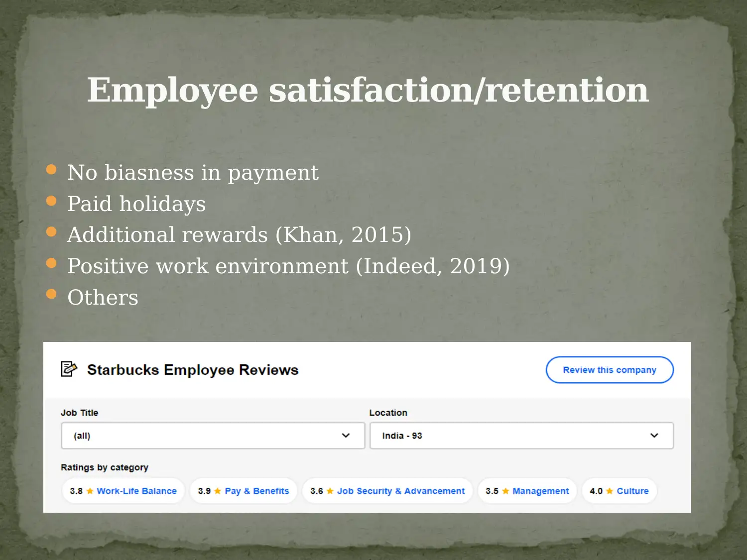Click the review pencil icon beside Starbucks Employee Reviews
Viewport: 747px width, 560px height.
[x=69, y=369]
